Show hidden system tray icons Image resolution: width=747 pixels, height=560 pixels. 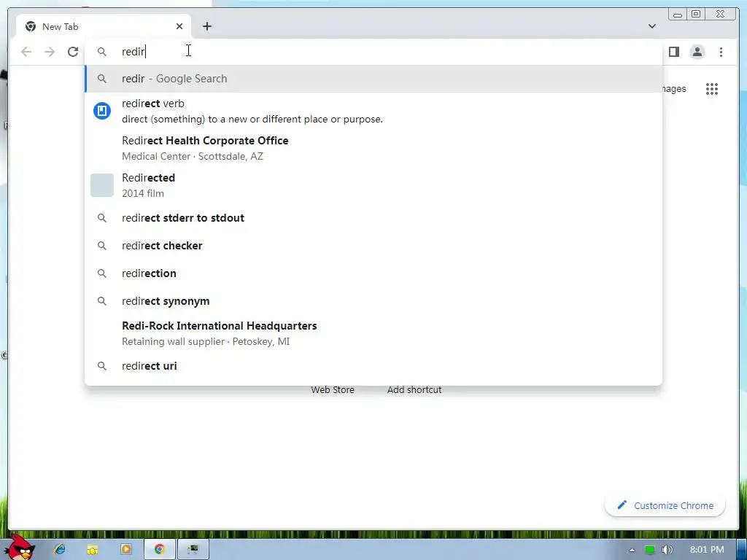click(632, 550)
